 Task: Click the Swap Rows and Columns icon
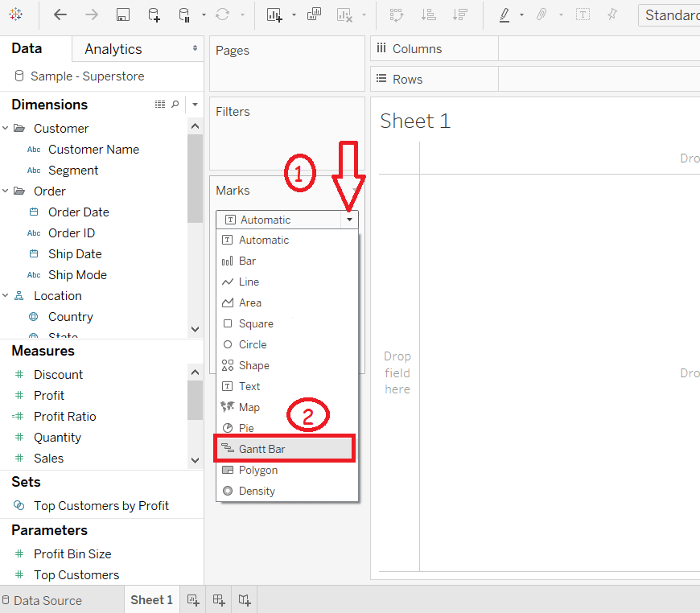[397, 14]
